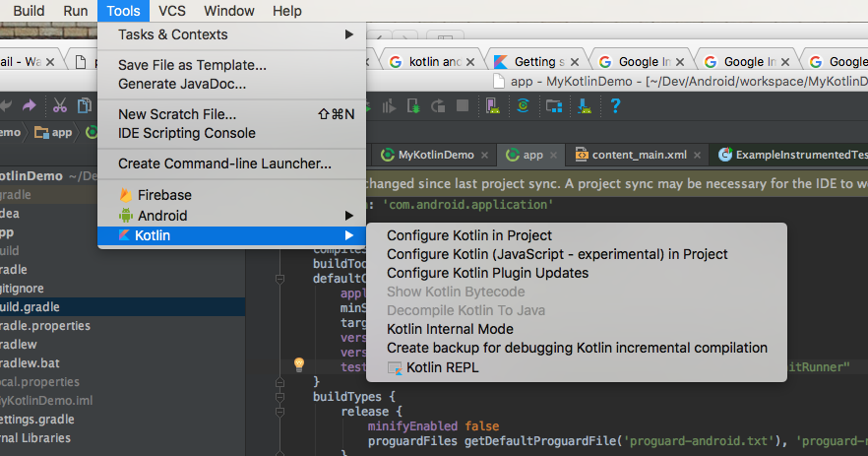Screen dimensions: 868x456
Task: Click the Firebase flame icon
Action: click(x=126, y=195)
